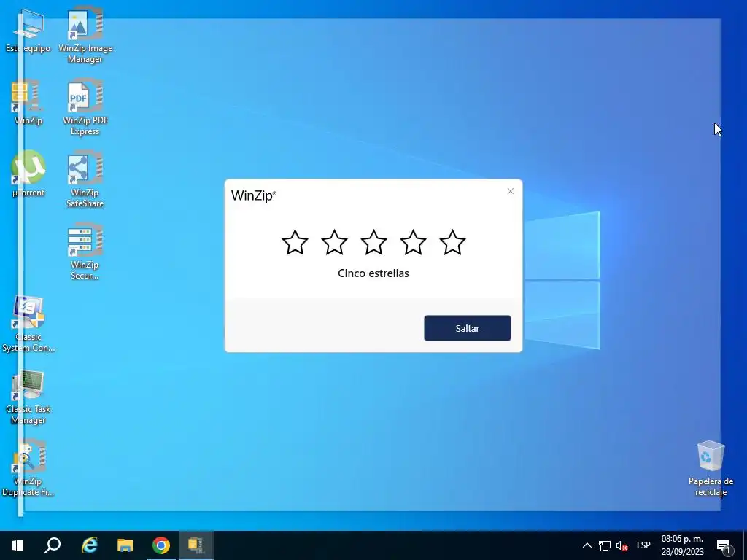Open ESP input language selector

click(643, 545)
